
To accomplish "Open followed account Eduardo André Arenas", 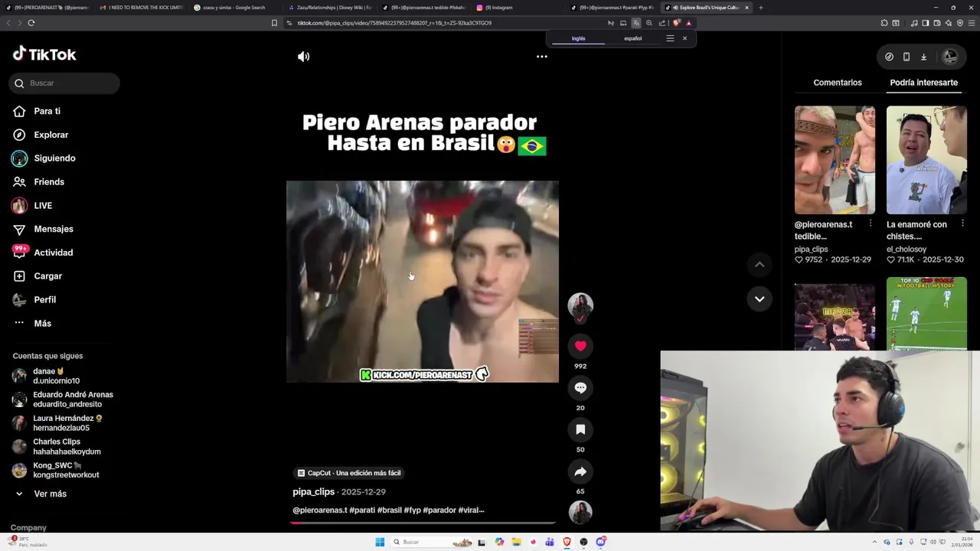I will click(64, 399).
